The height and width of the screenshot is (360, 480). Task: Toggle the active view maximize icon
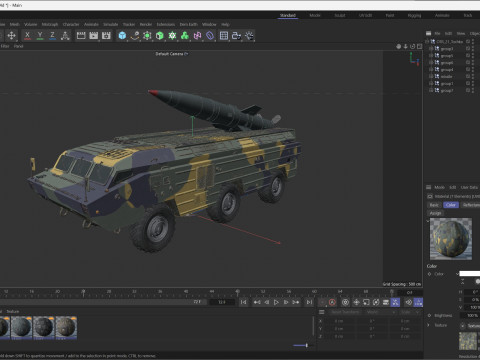(420, 46)
